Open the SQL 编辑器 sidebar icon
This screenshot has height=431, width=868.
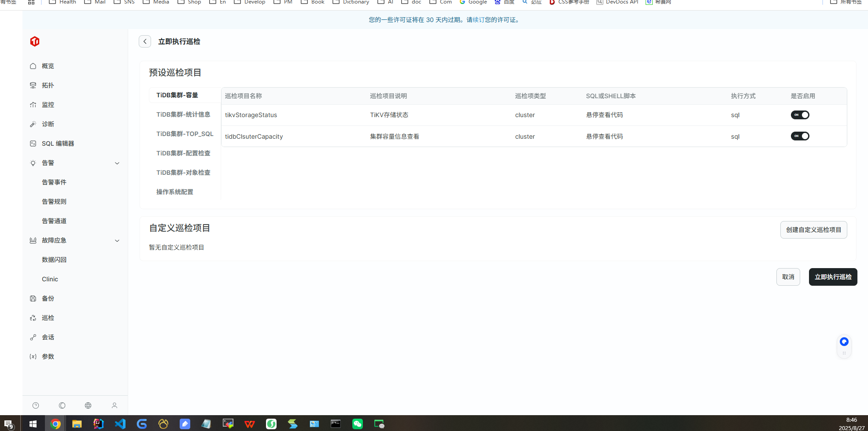tap(33, 144)
